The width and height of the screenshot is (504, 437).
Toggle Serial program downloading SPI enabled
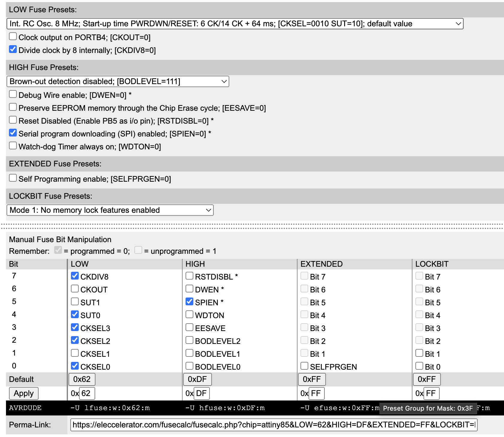(13, 133)
